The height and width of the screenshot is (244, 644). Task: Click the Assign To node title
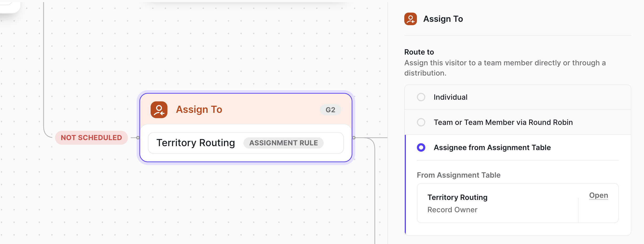(x=199, y=109)
